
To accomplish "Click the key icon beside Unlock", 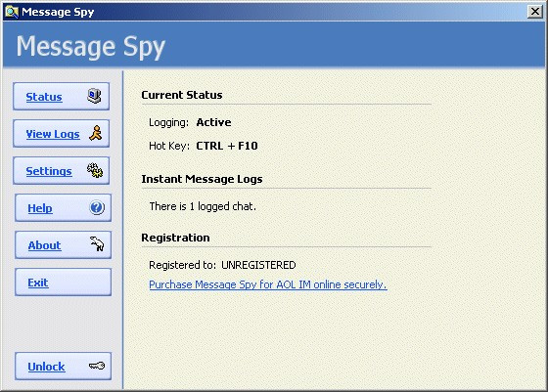I will tap(97, 366).
